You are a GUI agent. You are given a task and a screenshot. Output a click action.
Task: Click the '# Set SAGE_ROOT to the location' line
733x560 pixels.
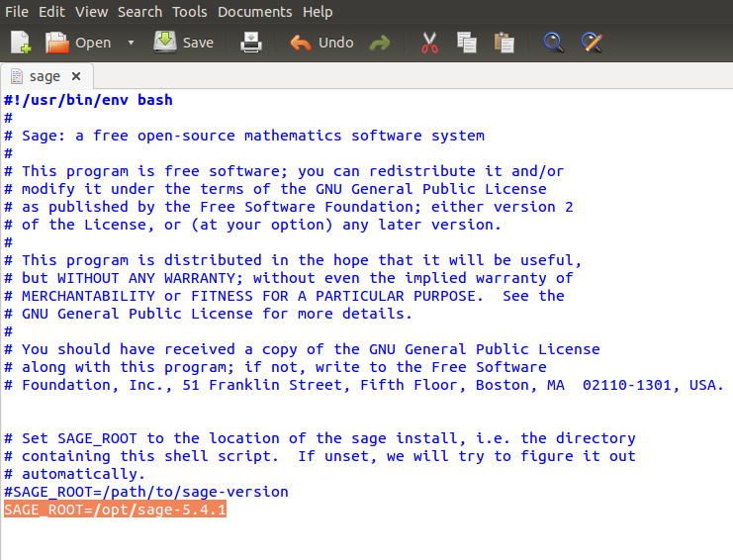(320, 438)
